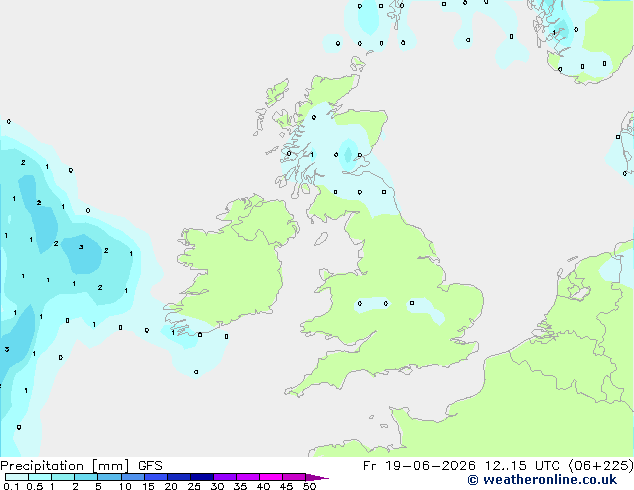This screenshot has height=490, width=634.
Task: Select legend swatch between 10 and 15
Action: point(132,477)
